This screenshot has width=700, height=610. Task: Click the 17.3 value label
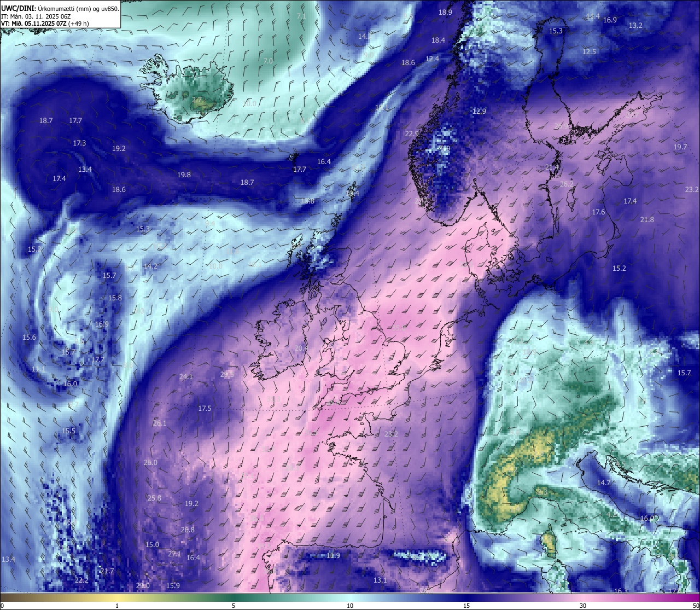point(79,143)
